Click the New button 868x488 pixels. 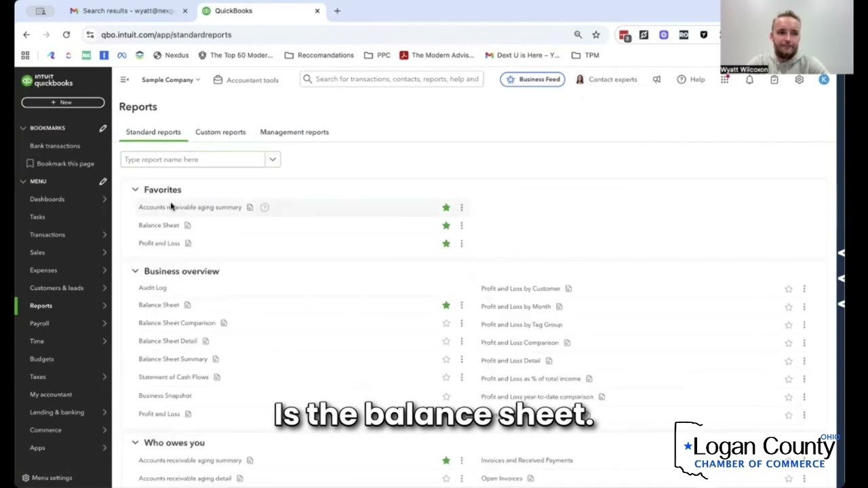[x=63, y=102]
